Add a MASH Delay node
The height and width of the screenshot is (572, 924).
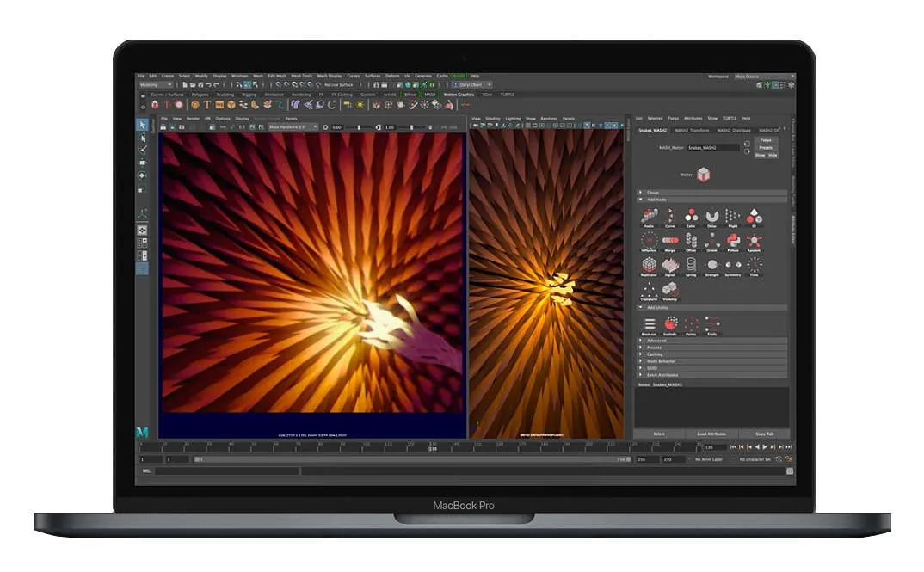point(711,216)
